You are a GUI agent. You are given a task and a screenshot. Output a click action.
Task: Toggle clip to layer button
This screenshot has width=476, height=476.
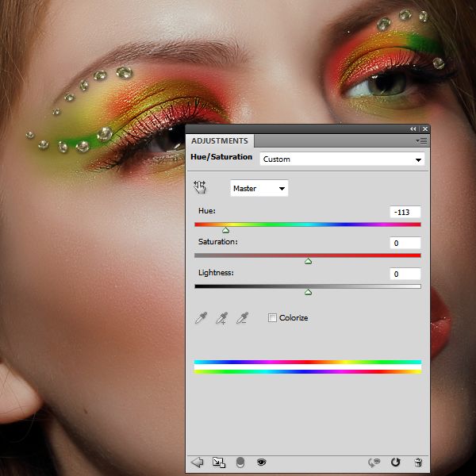coord(240,462)
